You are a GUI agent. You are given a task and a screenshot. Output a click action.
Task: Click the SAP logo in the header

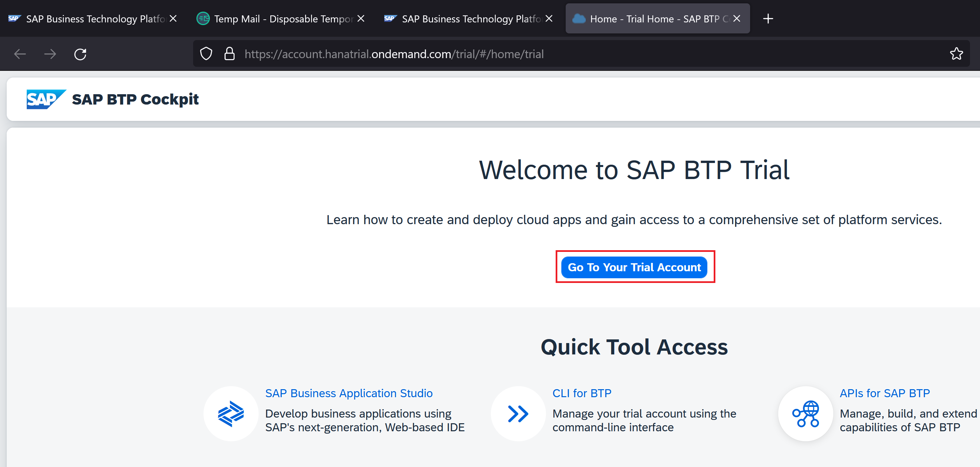pyautogui.click(x=46, y=99)
